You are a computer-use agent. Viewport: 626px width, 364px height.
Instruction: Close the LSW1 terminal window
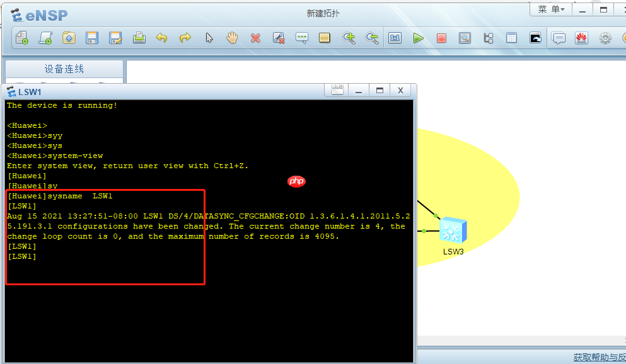pos(400,90)
